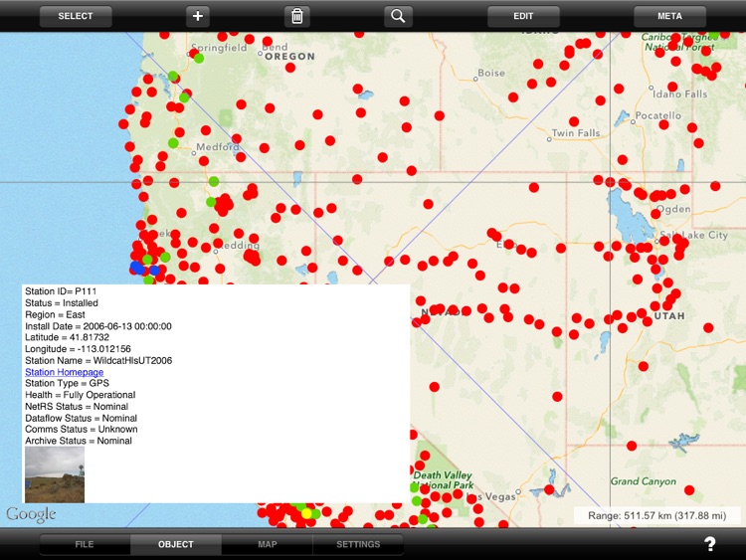Open help question mark icon

[710, 544]
